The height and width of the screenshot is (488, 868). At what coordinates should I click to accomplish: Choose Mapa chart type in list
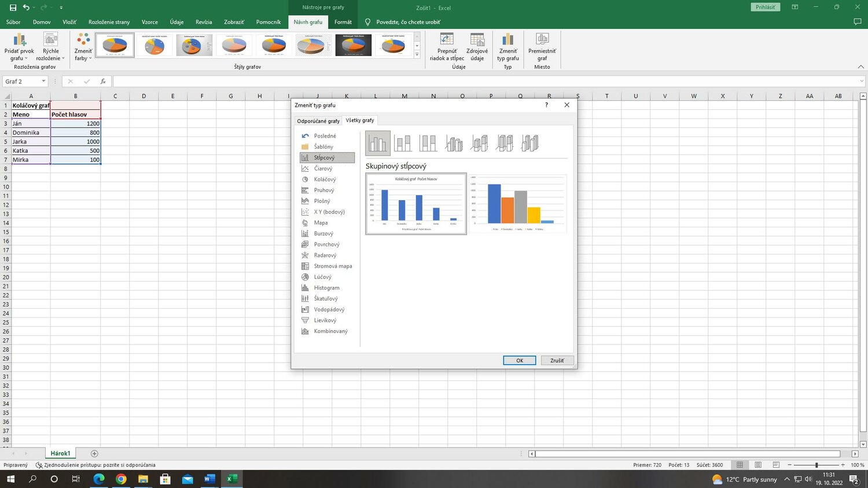coord(327,223)
